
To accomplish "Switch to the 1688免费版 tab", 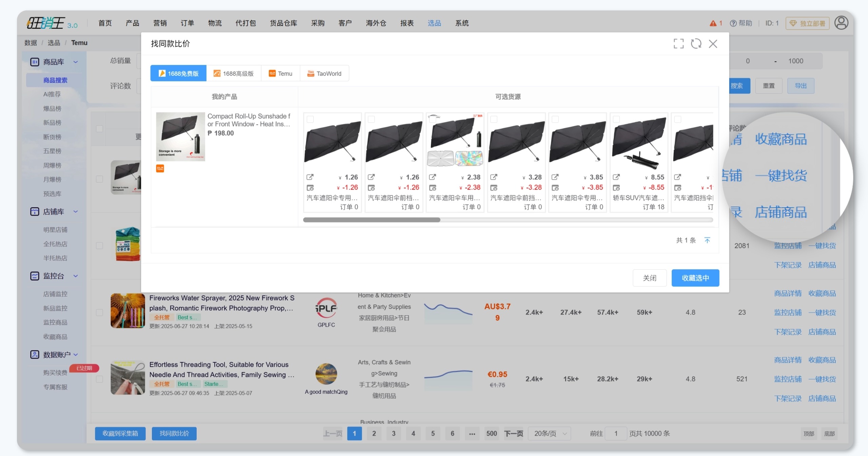I will [x=178, y=73].
